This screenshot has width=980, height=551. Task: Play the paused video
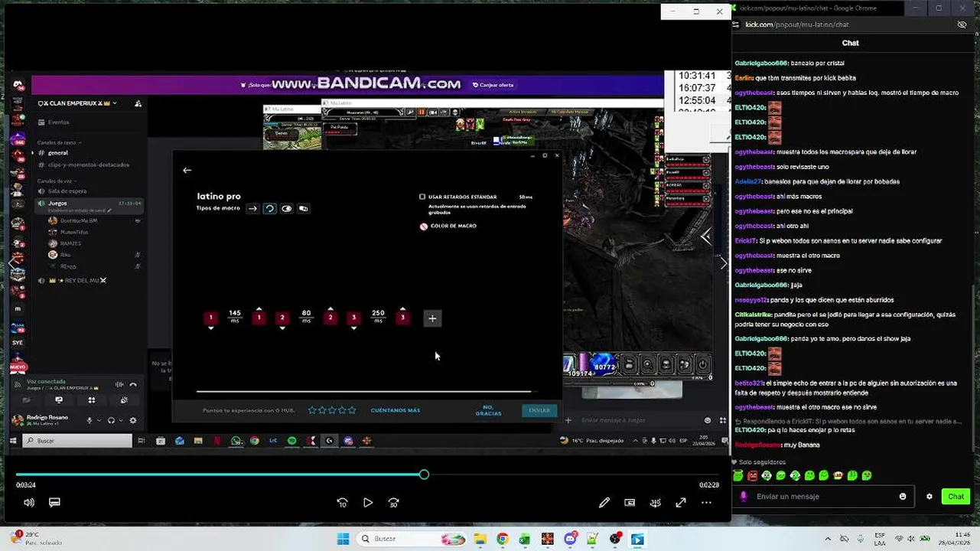[368, 503]
